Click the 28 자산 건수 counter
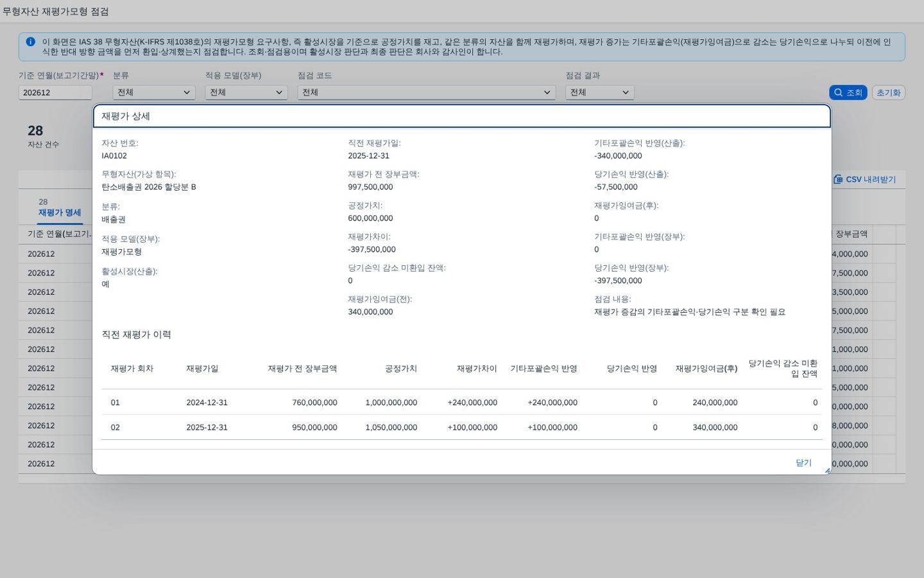This screenshot has width=924, height=578. click(x=43, y=136)
